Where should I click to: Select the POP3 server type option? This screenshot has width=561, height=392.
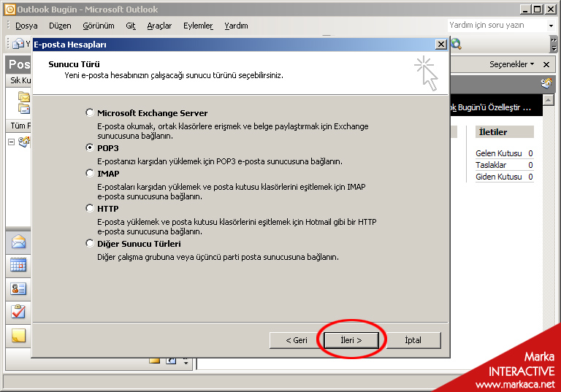90,147
